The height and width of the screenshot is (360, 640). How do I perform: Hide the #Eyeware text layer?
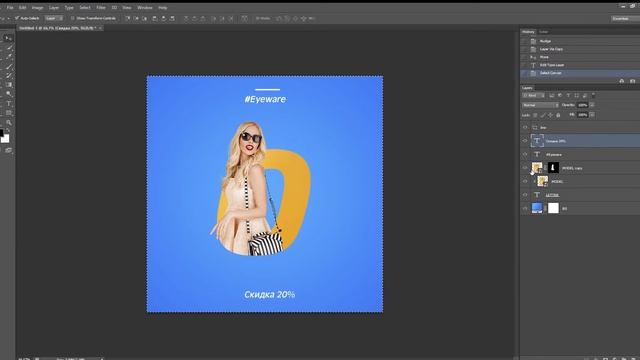525,154
